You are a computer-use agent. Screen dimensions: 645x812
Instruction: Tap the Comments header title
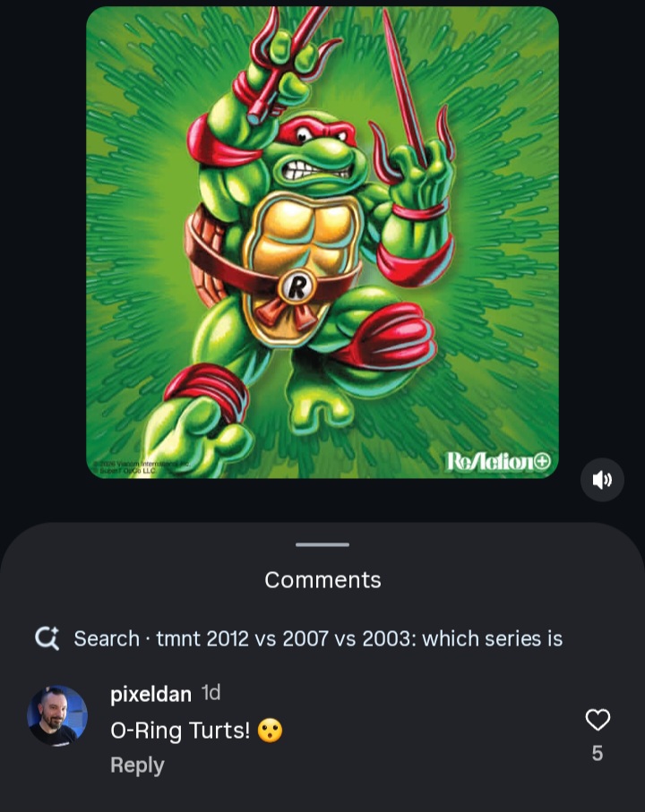(x=322, y=580)
